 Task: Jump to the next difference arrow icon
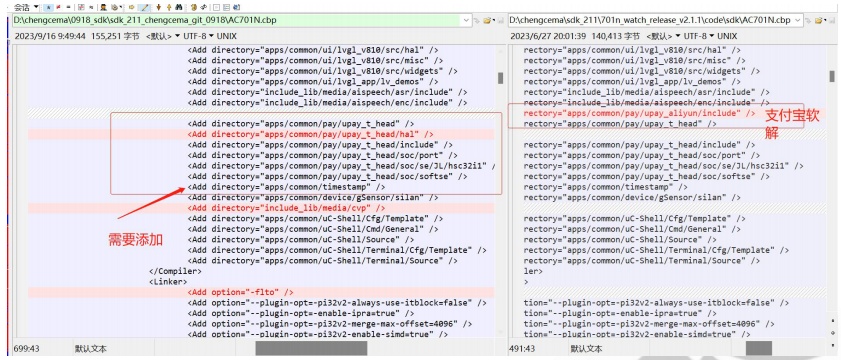[x=158, y=8]
